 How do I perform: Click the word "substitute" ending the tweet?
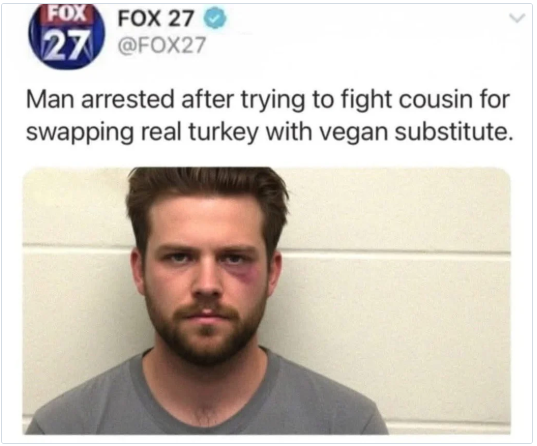point(454,133)
